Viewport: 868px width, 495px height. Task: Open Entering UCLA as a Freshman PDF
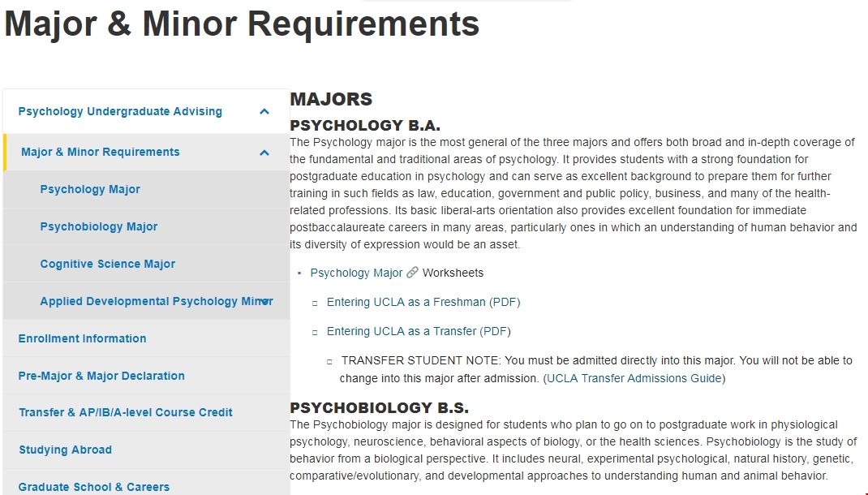[423, 302]
